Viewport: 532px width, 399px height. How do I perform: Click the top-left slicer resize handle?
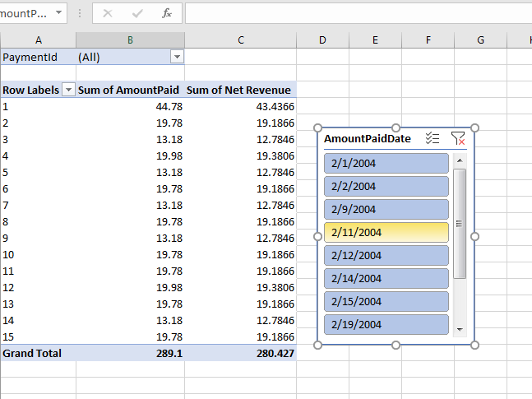[317, 128]
